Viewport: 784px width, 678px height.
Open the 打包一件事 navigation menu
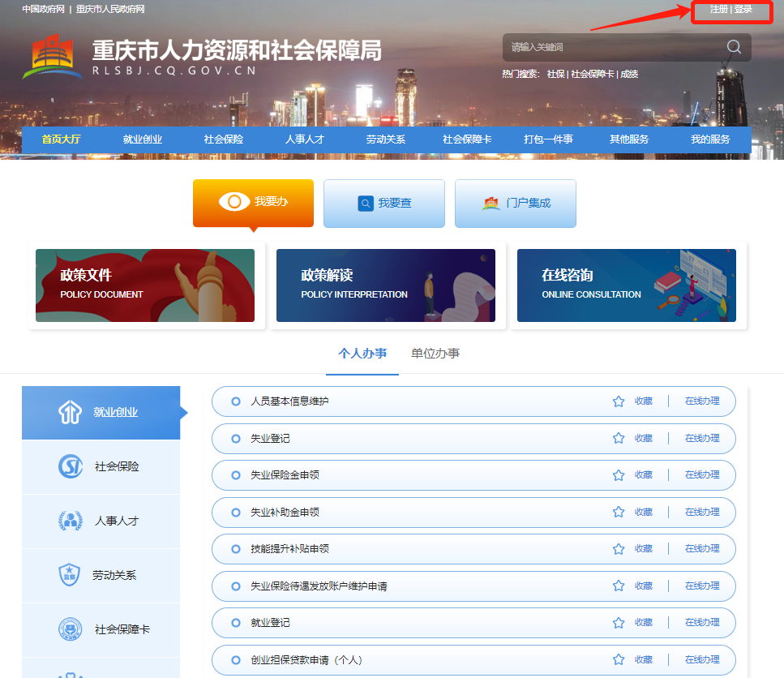(548, 139)
